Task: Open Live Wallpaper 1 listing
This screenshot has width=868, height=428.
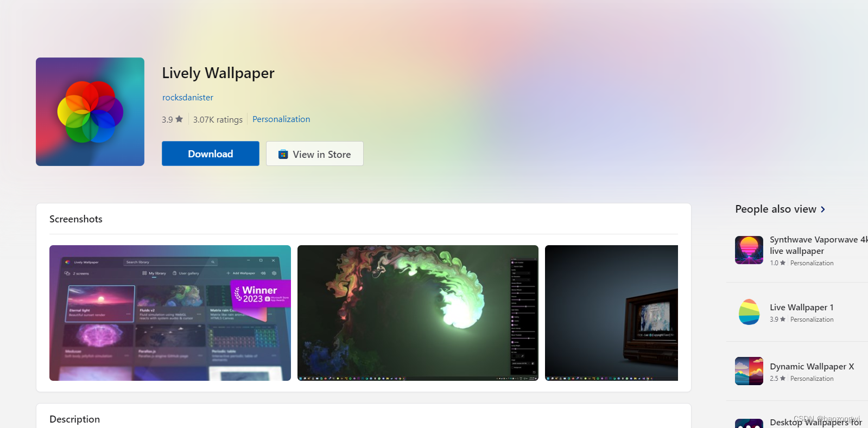Action: pyautogui.click(x=802, y=308)
